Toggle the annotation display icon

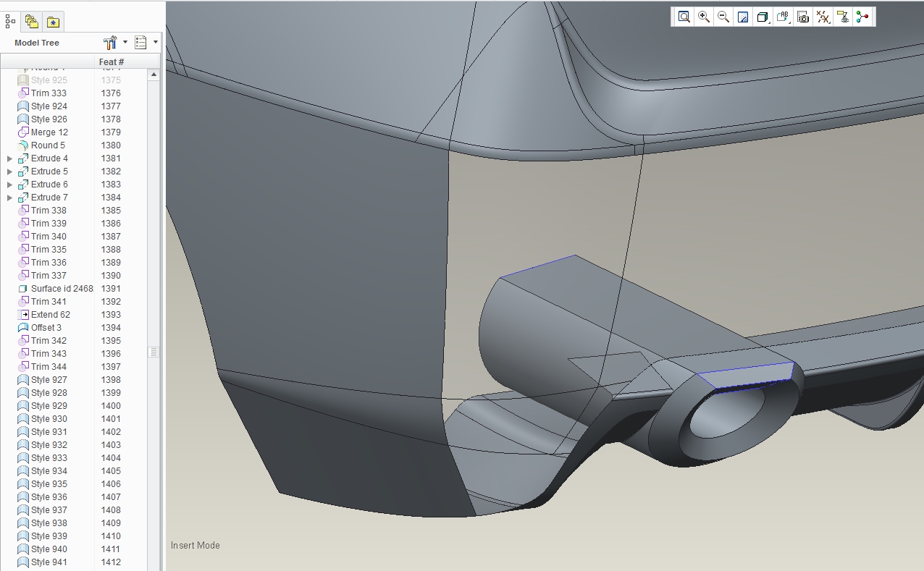pyautogui.click(x=842, y=17)
